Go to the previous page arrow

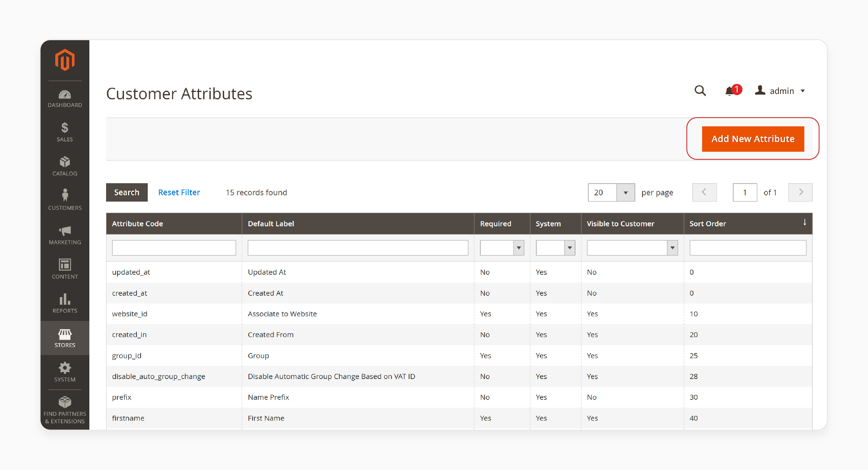click(x=704, y=193)
